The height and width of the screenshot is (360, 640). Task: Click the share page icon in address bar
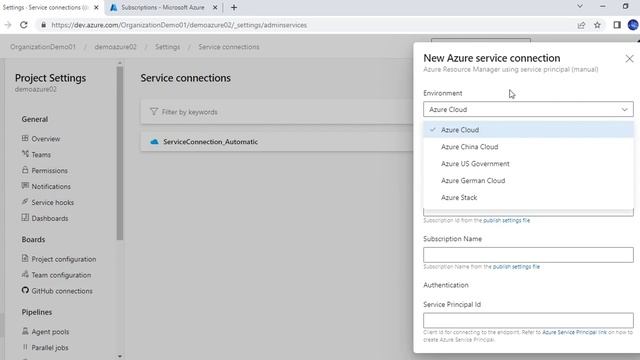click(x=581, y=25)
